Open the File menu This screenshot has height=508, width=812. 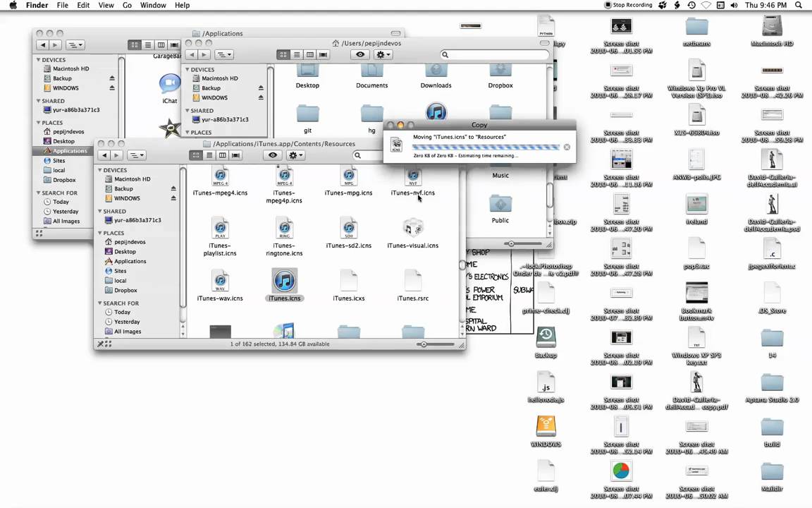62,5
